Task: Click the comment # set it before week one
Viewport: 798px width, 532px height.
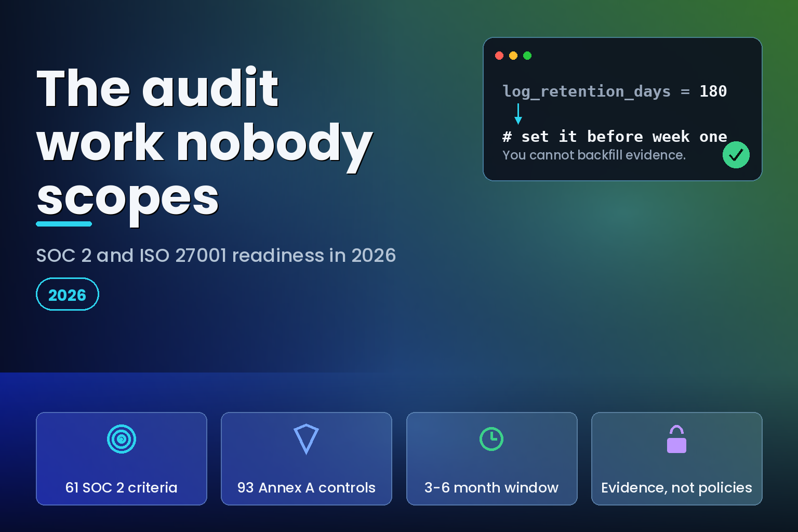Action: 615,137
